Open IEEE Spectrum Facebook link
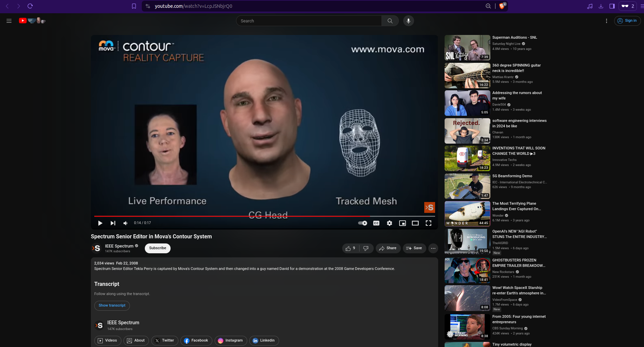The width and height of the screenshot is (644, 347). click(196, 341)
